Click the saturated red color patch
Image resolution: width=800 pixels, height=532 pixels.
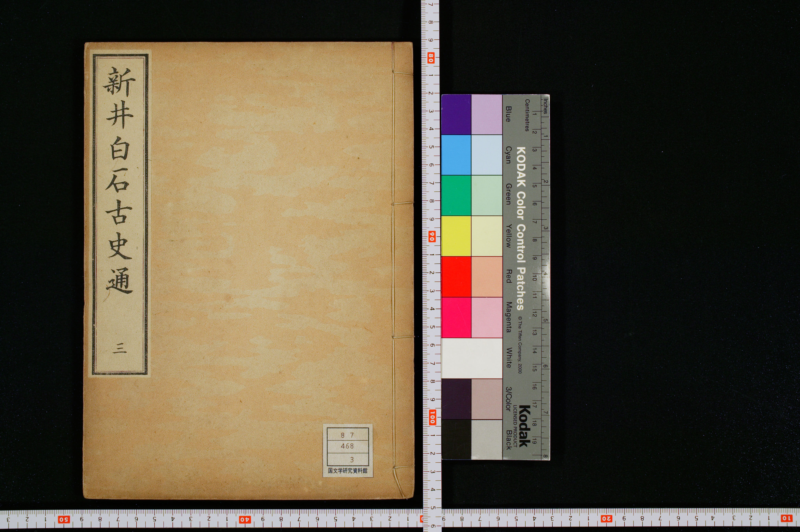(x=456, y=276)
